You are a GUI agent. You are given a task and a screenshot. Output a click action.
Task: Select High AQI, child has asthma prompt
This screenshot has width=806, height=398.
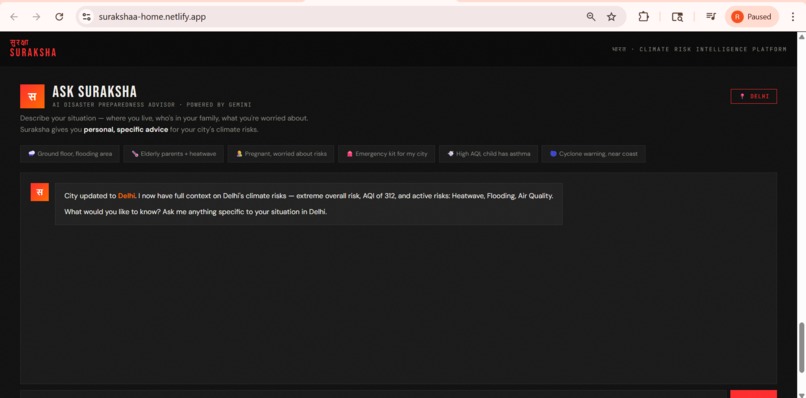488,154
